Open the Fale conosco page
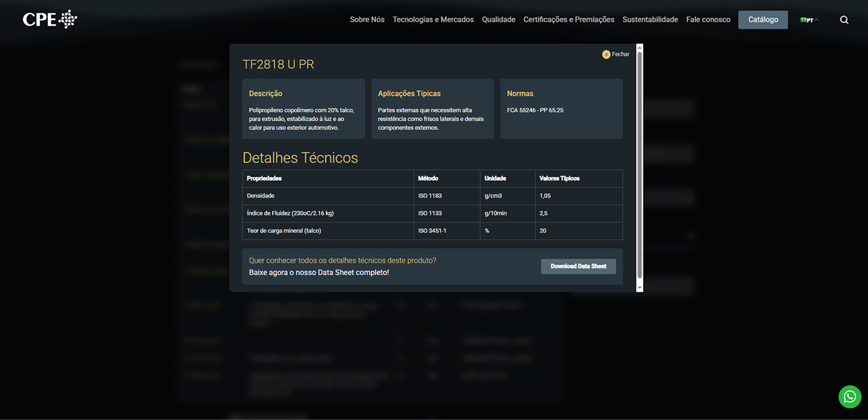Image resolution: width=868 pixels, height=420 pixels. [708, 20]
